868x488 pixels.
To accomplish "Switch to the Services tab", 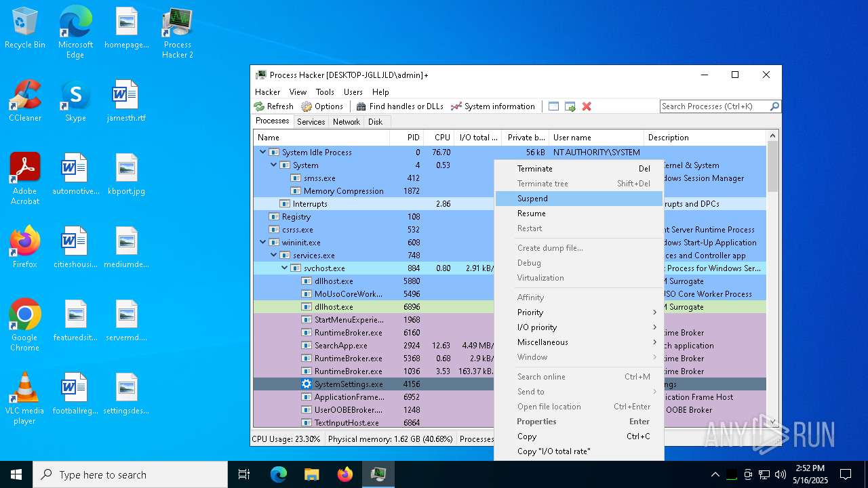I will click(x=311, y=122).
